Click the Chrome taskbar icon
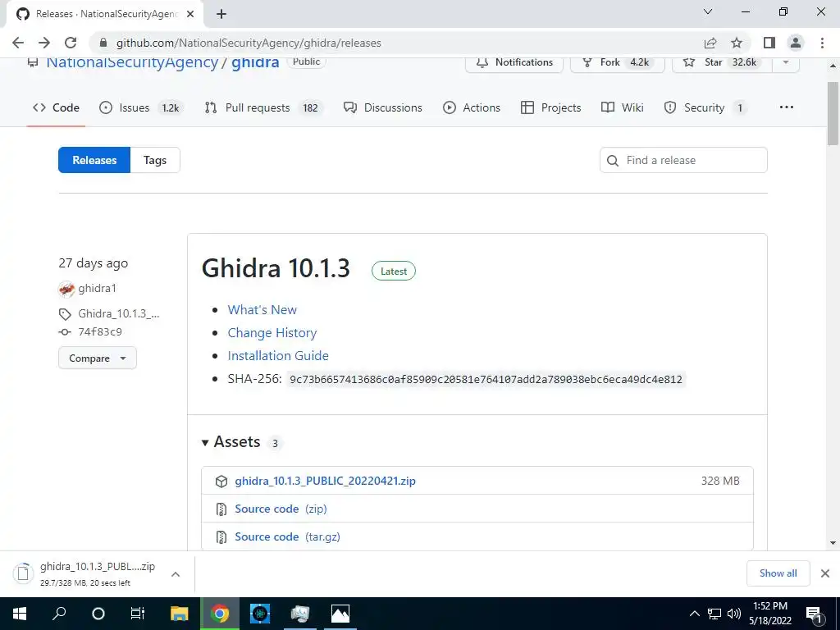 [220, 614]
